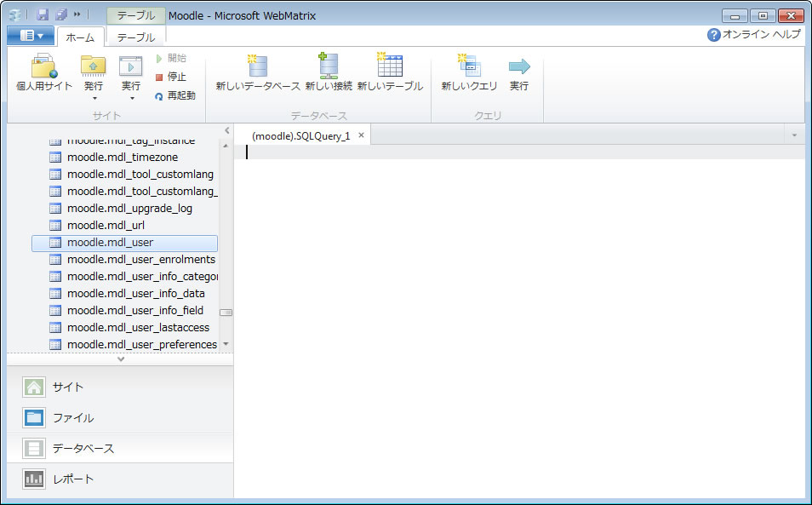Screen dimensions: 812x505
Task: Select moodle.mdl_user_enrolments table in tree
Action: point(140,260)
